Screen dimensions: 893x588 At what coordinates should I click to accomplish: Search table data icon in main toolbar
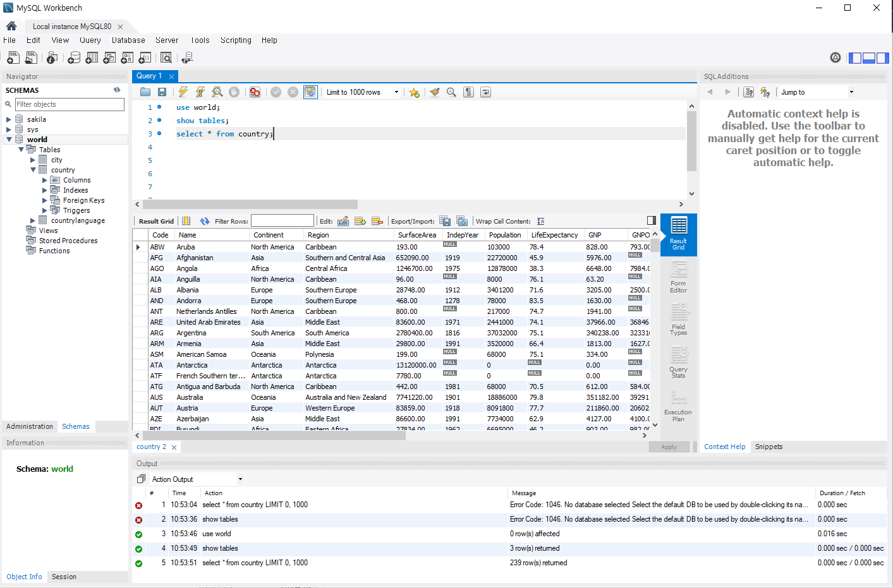pos(166,58)
